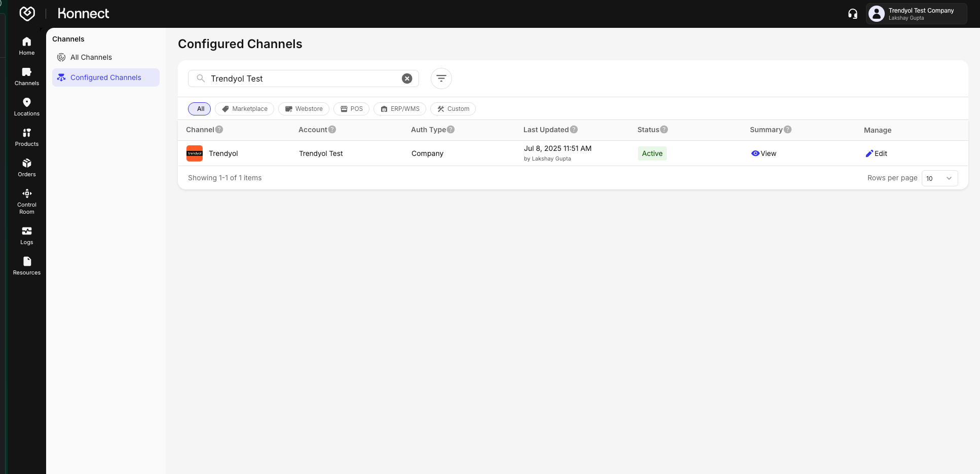This screenshot has width=980, height=474.
Task: Go to Channels in the left sidebar
Action: [x=27, y=76]
